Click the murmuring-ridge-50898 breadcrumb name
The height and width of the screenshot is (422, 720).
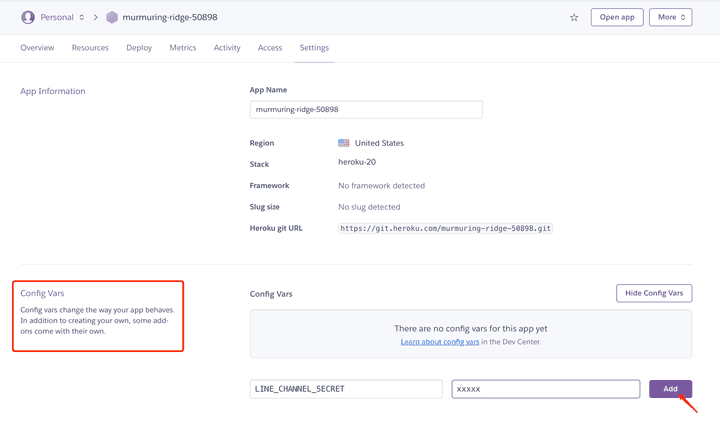pos(170,17)
